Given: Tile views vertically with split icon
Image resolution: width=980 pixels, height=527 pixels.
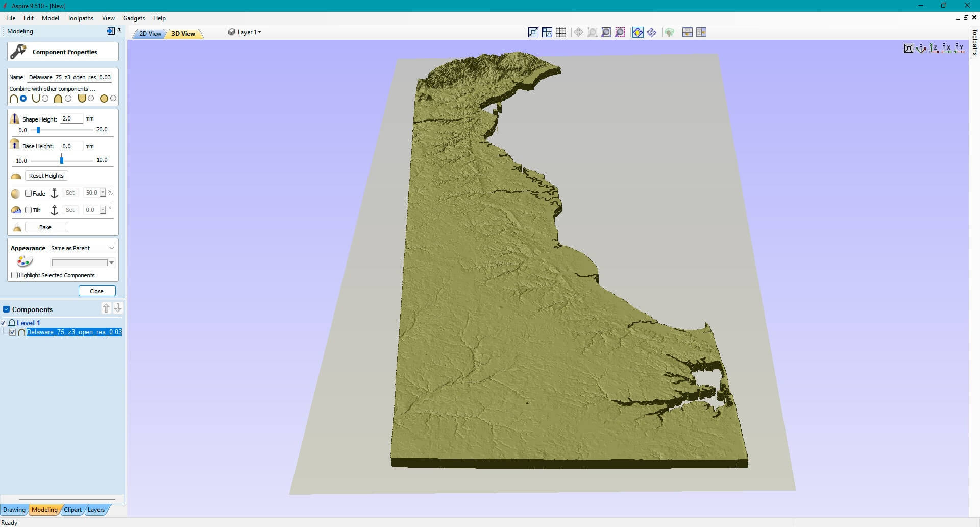Looking at the screenshot, I should pyautogui.click(x=701, y=32).
